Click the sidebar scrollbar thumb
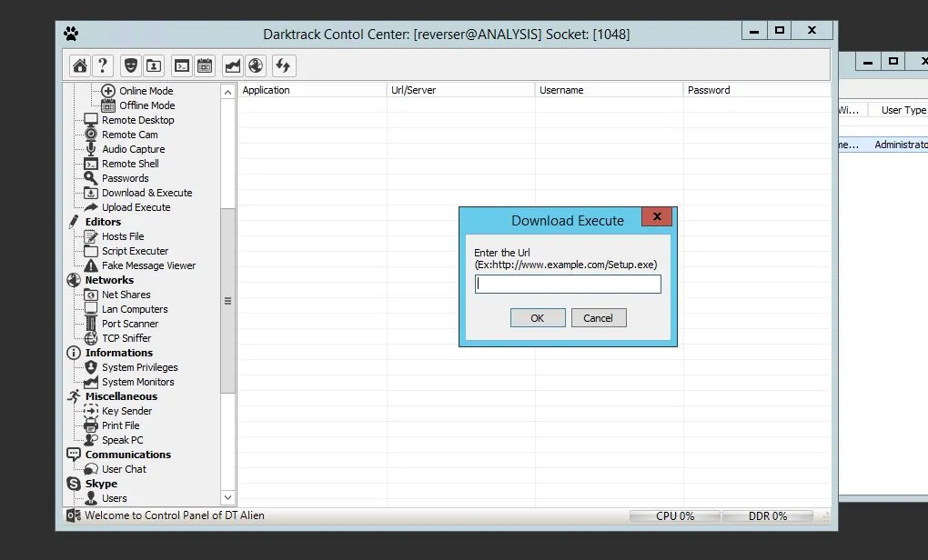Image resolution: width=928 pixels, height=560 pixels. pyautogui.click(x=227, y=301)
